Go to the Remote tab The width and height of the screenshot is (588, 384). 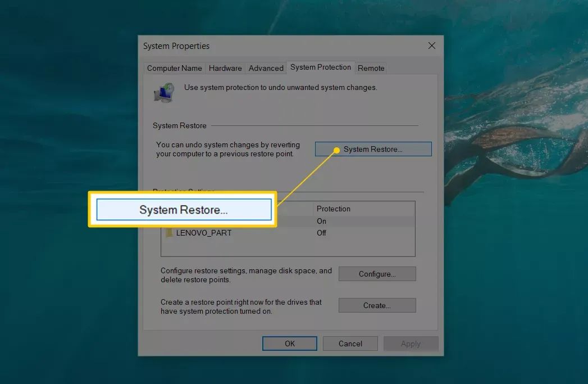point(371,68)
